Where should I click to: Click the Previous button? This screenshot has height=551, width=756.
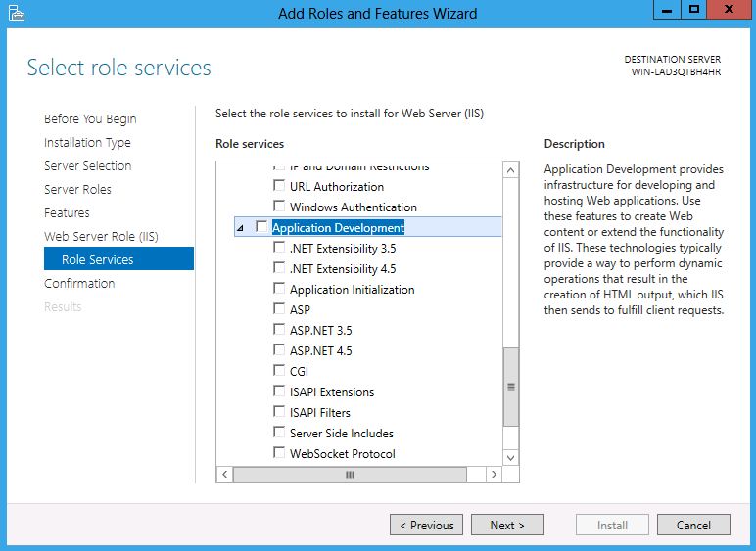(x=426, y=525)
